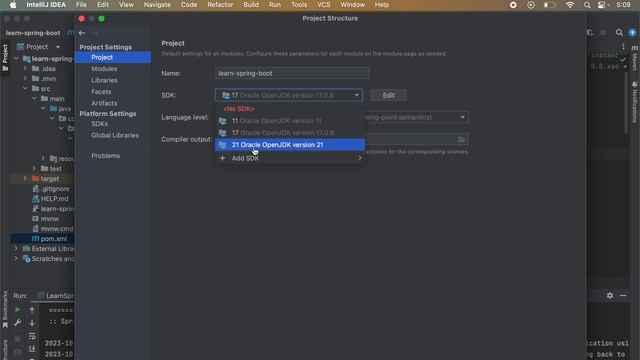Click the wrench icon in Run panel
The height and width of the screenshot is (360, 640).
[x=18, y=323]
